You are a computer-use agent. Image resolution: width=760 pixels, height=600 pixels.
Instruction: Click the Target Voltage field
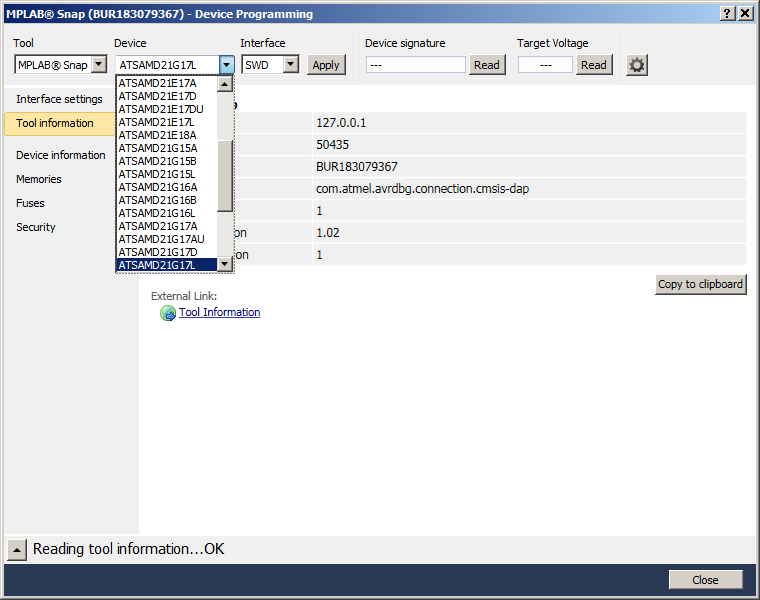point(545,65)
